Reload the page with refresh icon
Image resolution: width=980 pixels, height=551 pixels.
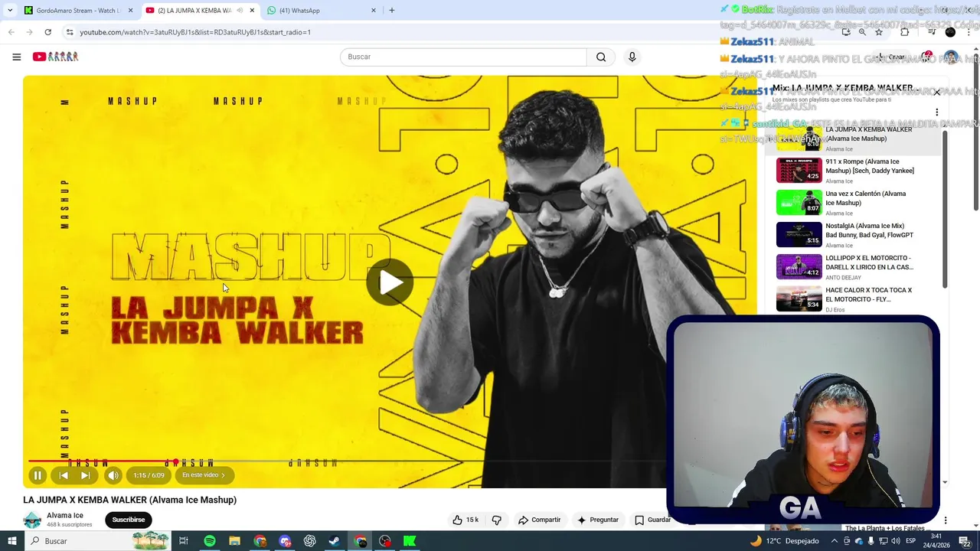[47, 32]
